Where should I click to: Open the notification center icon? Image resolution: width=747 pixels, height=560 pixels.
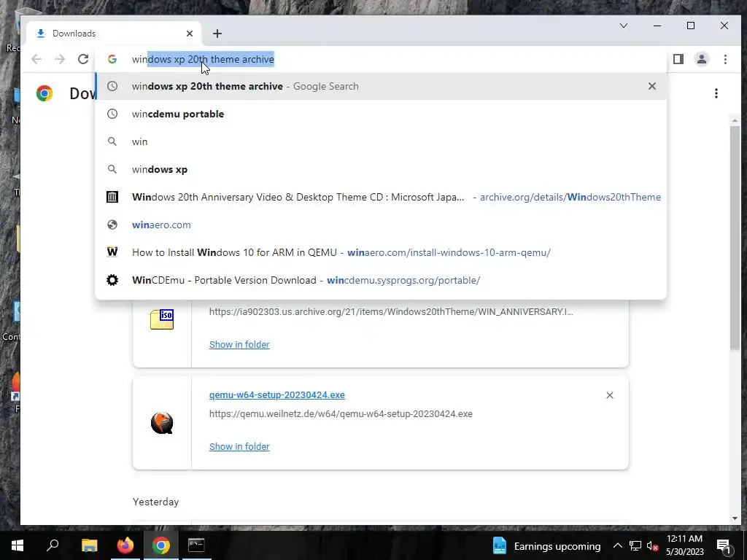click(724, 545)
